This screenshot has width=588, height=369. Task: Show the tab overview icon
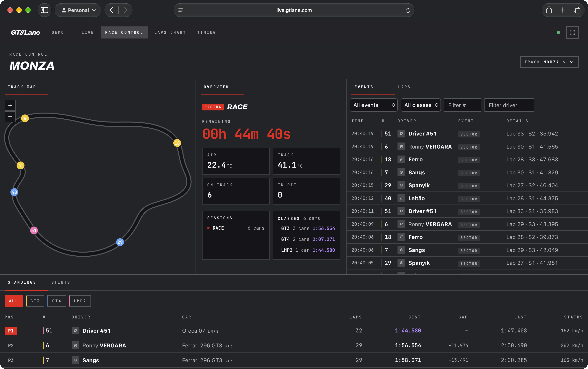(x=577, y=10)
